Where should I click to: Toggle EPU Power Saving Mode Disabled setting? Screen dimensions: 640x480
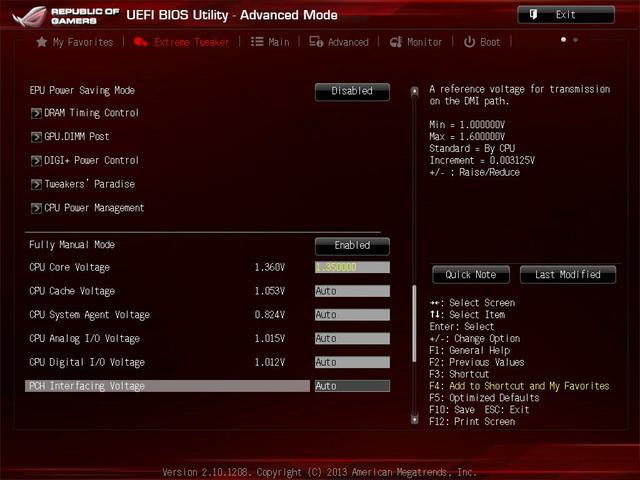pyautogui.click(x=352, y=91)
